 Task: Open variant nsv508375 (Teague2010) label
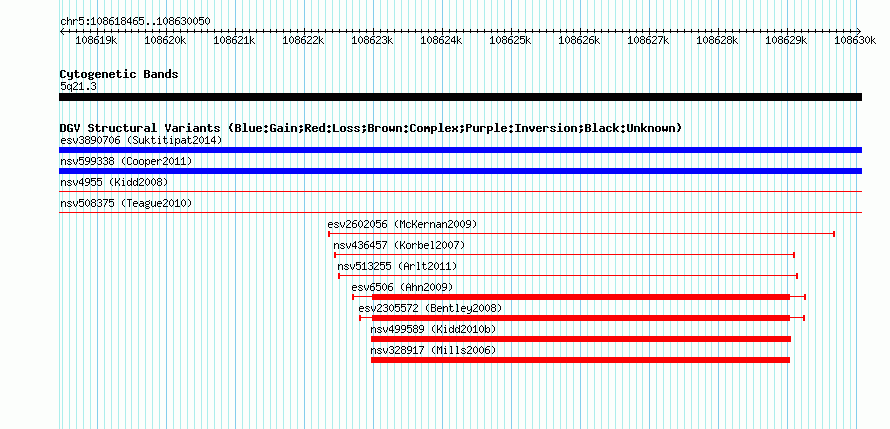126,203
